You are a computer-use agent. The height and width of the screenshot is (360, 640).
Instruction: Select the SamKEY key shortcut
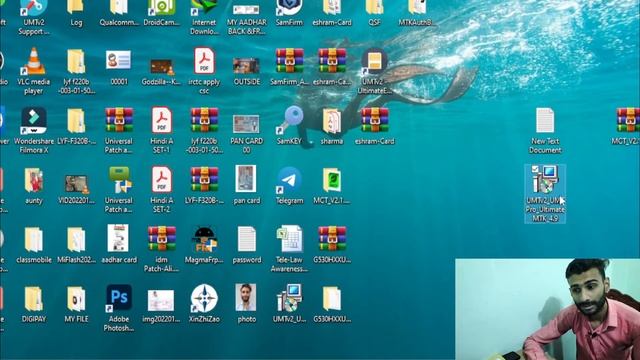289,121
